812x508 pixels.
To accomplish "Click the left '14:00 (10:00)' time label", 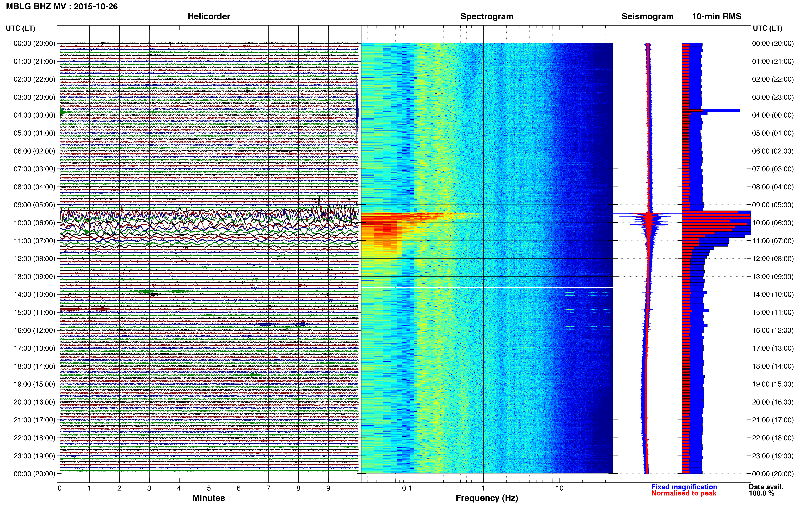I will pyautogui.click(x=34, y=294).
